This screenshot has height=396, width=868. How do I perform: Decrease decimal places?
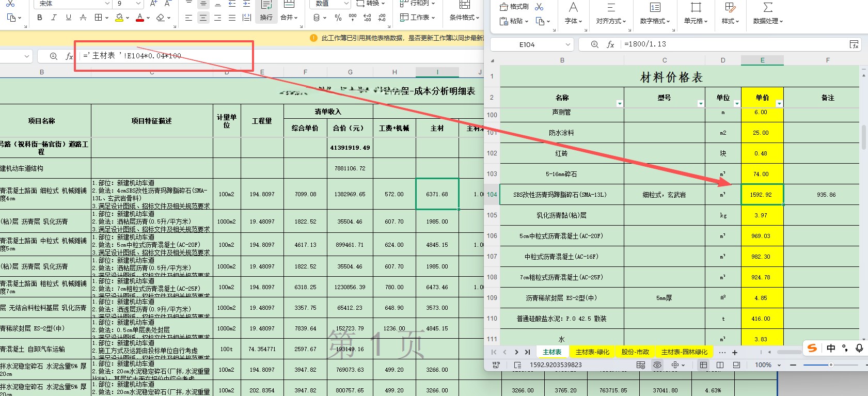382,18
